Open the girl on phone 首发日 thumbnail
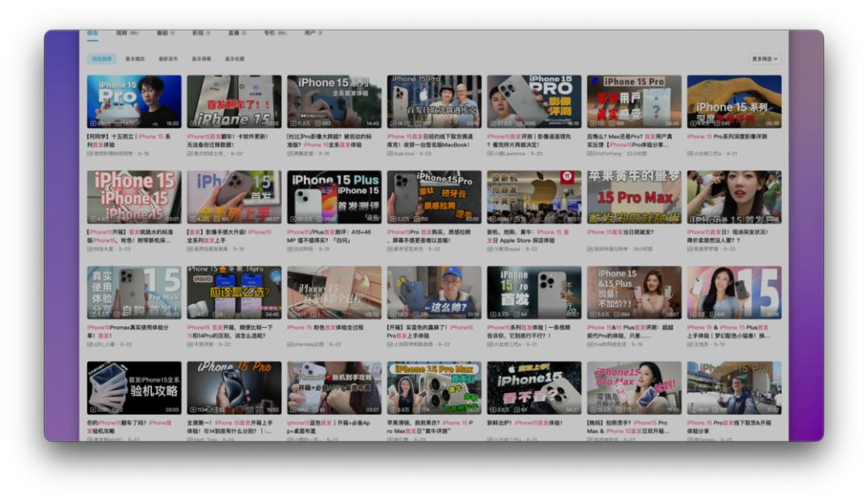Viewport: 868px width, 500px height. point(734,197)
